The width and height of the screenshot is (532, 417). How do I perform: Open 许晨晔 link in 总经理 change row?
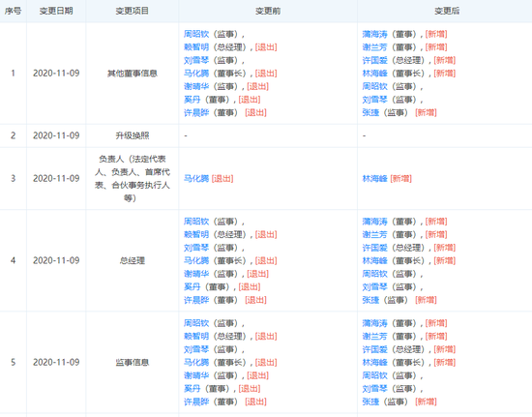196,300
